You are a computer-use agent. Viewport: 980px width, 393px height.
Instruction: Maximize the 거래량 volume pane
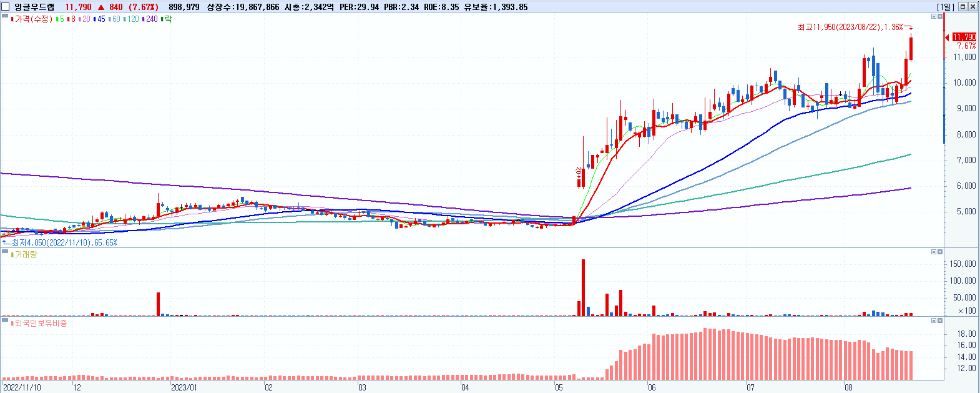pos(934,252)
